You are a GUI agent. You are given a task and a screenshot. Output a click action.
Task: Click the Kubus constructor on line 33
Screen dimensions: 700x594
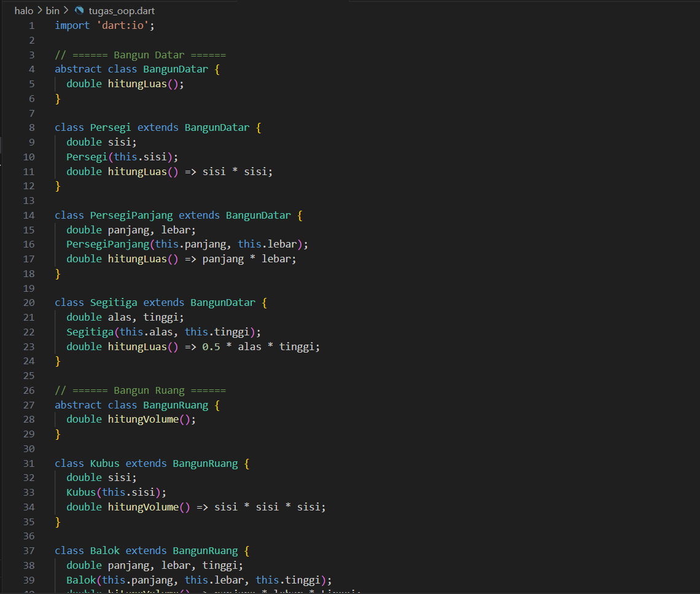(81, 492)
